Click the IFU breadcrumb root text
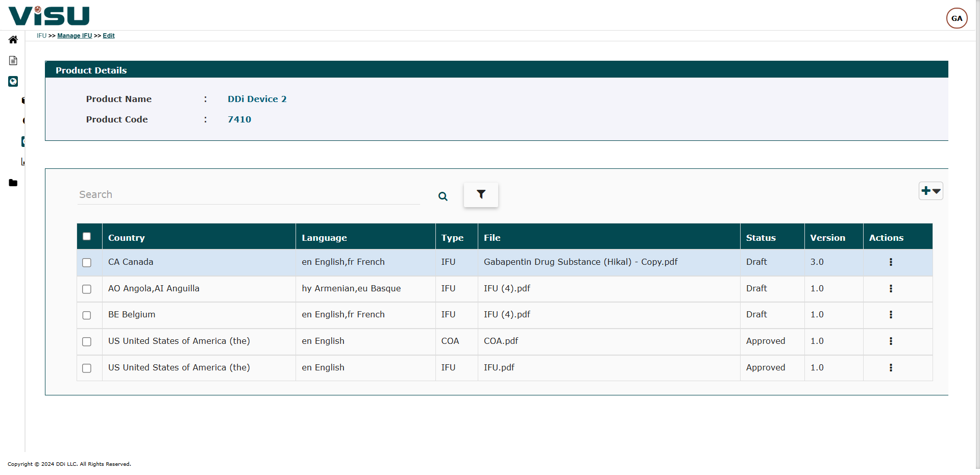980x475 pixels. point(41,36)
